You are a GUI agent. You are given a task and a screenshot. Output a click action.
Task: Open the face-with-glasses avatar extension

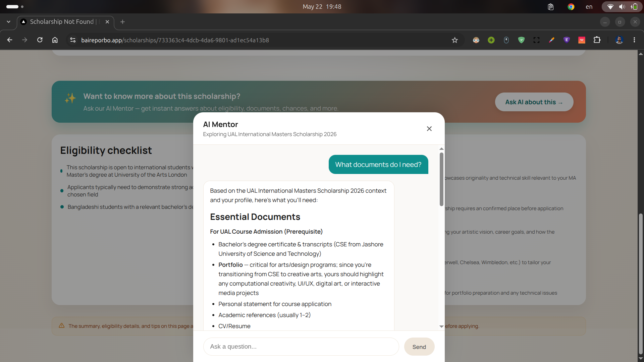pos(476,40)
